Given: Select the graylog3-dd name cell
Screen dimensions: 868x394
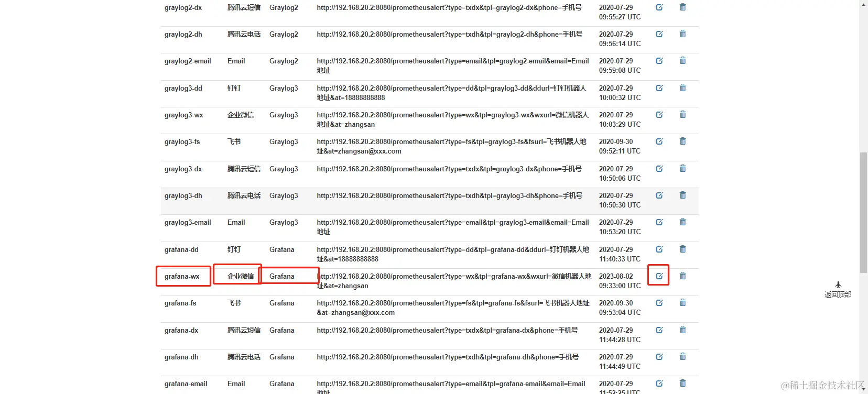Looking at the screenshot, I should tap(183, 88).
